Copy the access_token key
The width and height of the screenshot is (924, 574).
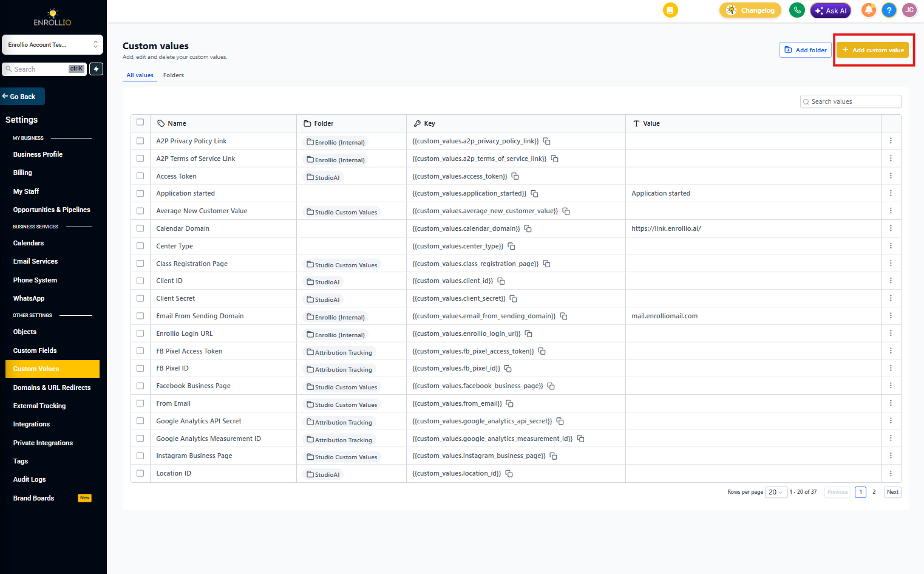515,177
